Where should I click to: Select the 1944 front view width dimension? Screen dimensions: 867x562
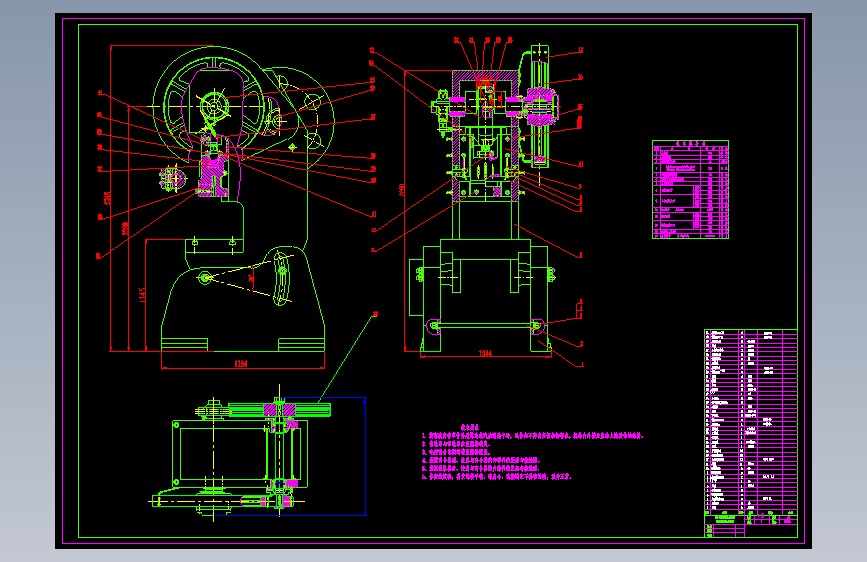(485, 353)
